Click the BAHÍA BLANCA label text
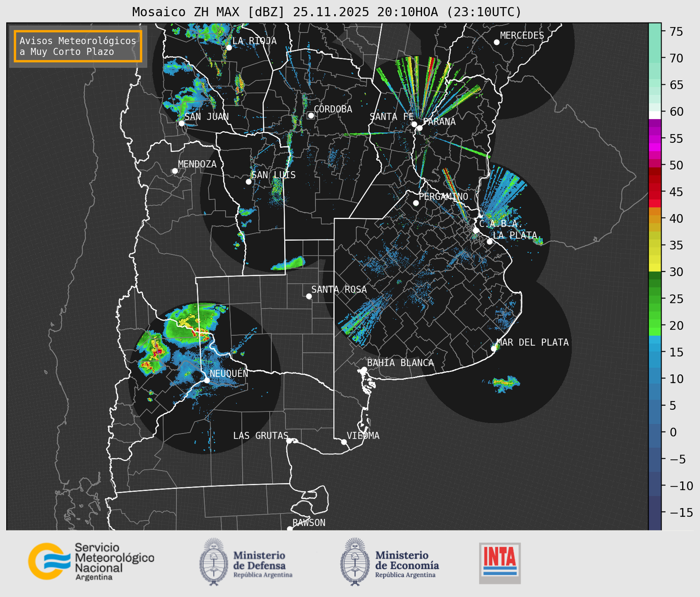700x597 pixels. click(400, 363)
